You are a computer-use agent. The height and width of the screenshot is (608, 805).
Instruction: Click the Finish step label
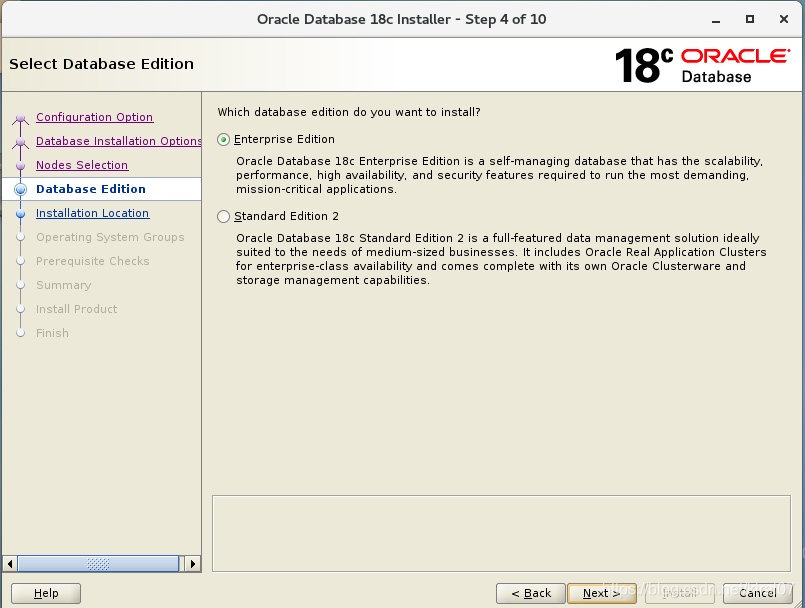tap(52, 333)
